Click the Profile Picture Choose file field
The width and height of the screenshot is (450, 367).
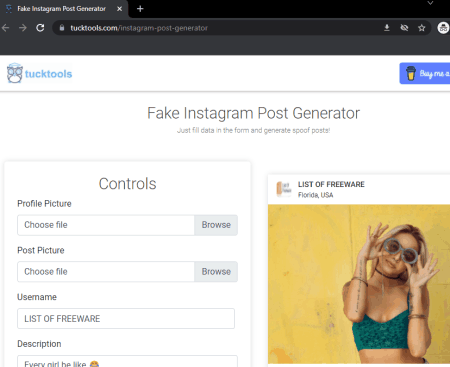106,225
